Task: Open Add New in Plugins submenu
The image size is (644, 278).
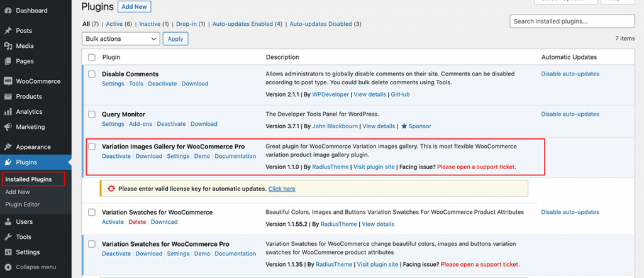Action: coord(18,192)
